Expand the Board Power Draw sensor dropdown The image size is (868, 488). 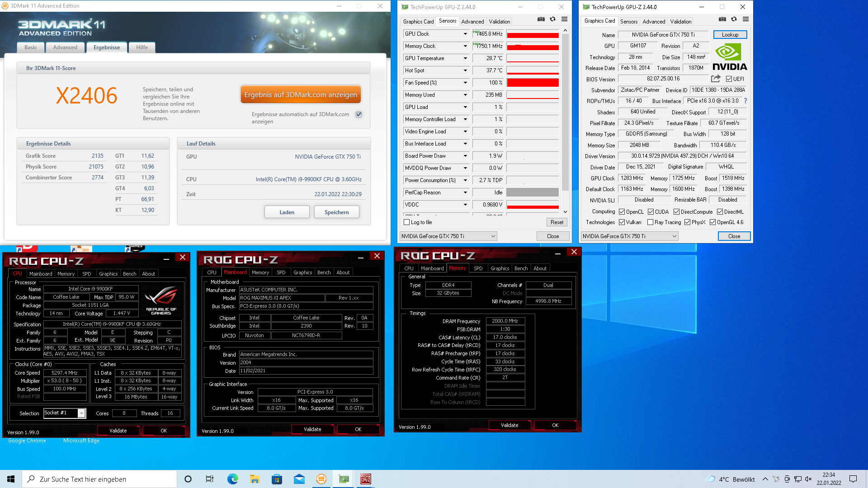pos(465,156)
